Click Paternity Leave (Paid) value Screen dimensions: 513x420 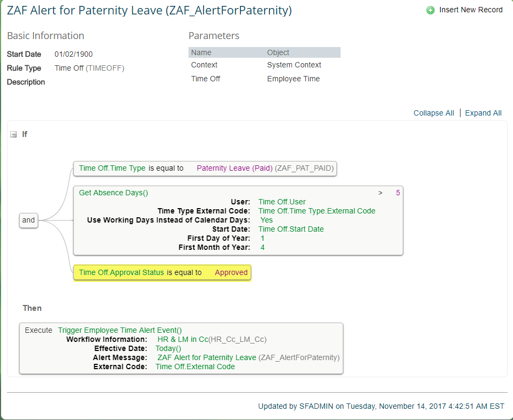[235, 169]
